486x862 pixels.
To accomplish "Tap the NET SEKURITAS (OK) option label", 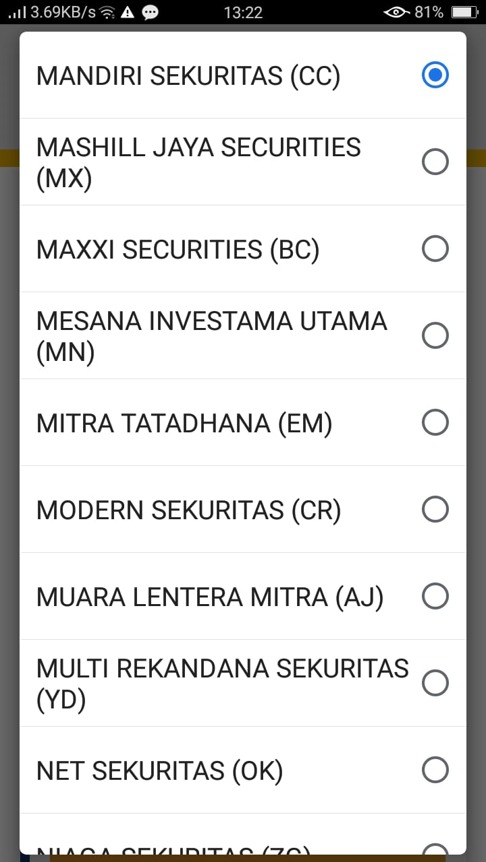I will click(x=159, y=771).
